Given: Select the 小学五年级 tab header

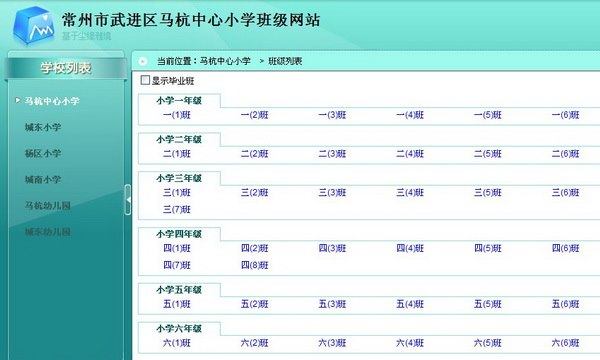Looking at the screenshot, I should (179, 290).
